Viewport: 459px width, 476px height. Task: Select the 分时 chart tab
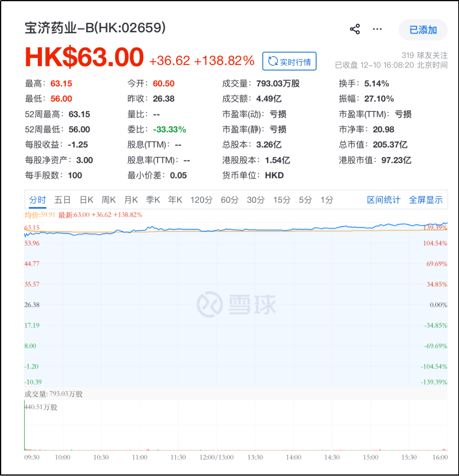(37, 200)
